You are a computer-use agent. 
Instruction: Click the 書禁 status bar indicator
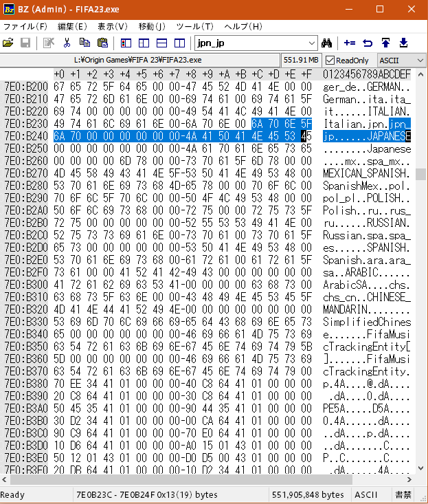403,494
